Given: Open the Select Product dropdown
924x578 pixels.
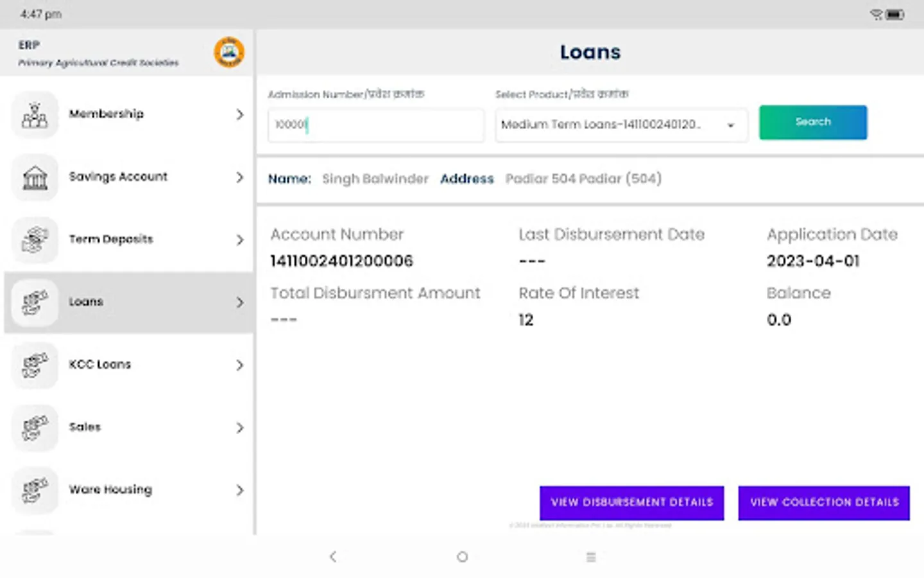Looking at the screenshot, I should tap(620, 125).
